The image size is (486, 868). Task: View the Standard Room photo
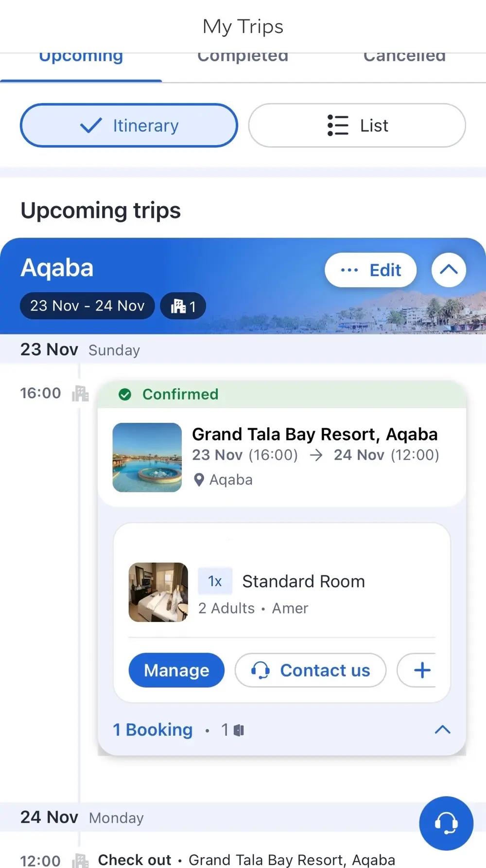click(x=158, y=592)
